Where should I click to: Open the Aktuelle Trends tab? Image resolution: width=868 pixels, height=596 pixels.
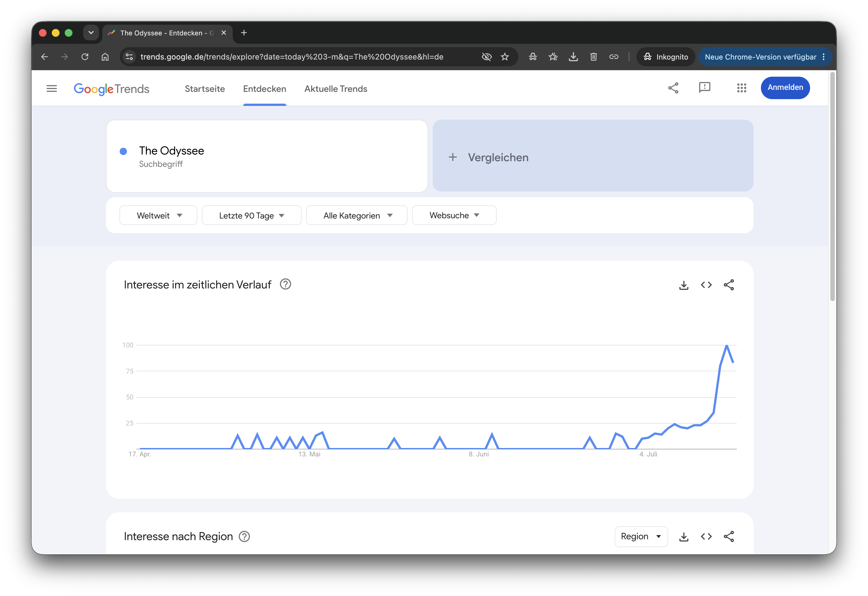[x=336, y=89]
